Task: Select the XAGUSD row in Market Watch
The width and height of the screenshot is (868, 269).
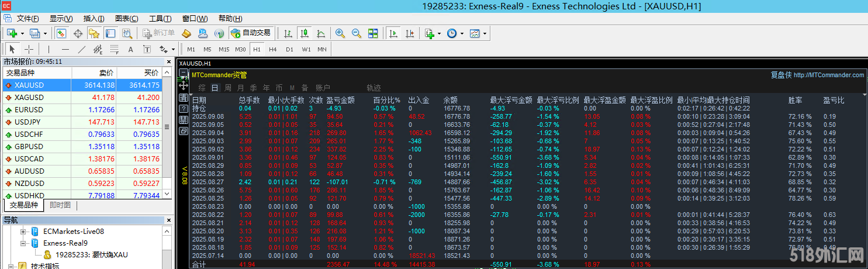Action: point(82,97)
